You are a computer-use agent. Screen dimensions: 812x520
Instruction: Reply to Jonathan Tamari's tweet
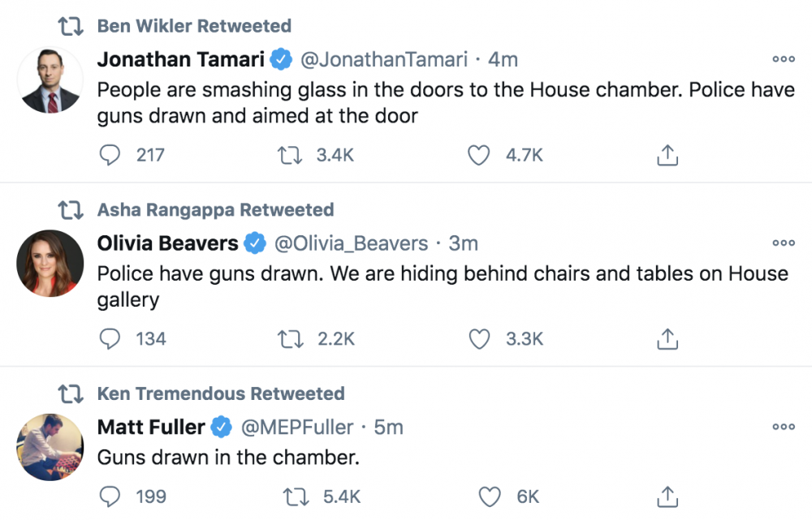(x=110, y=155)
